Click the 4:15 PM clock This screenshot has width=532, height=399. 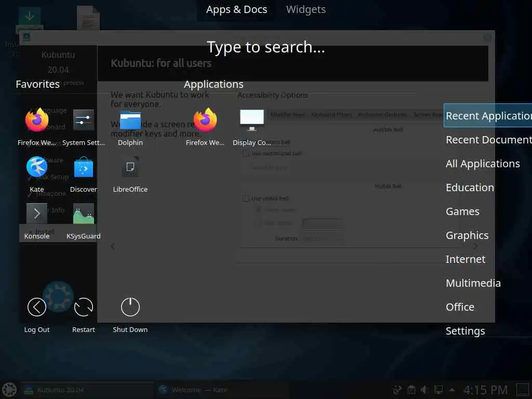point(485,390)
